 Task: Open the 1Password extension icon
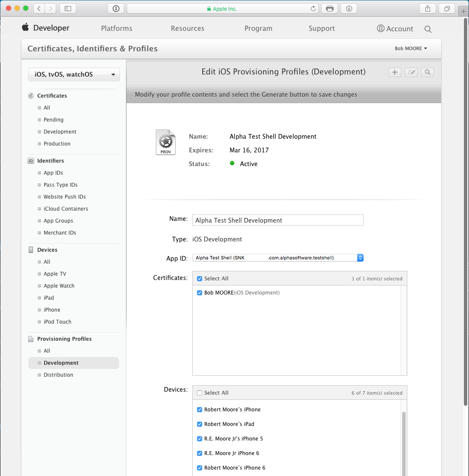point(116,9)
